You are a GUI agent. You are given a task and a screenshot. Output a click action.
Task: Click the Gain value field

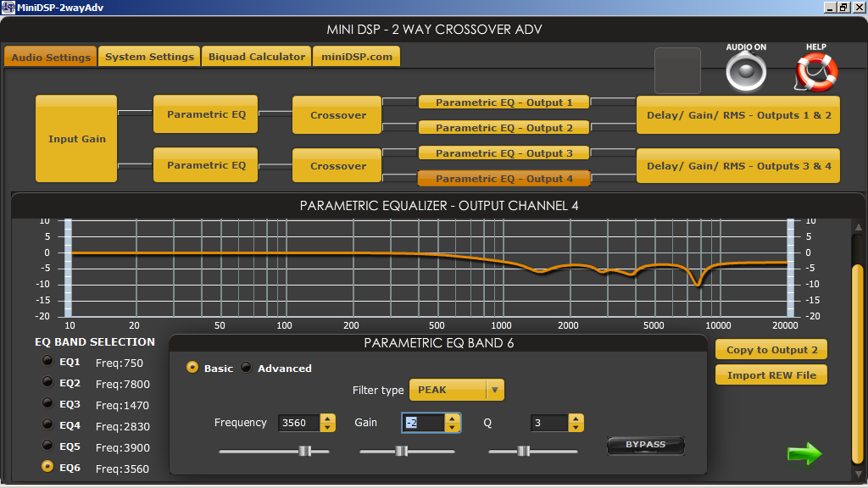424,423
